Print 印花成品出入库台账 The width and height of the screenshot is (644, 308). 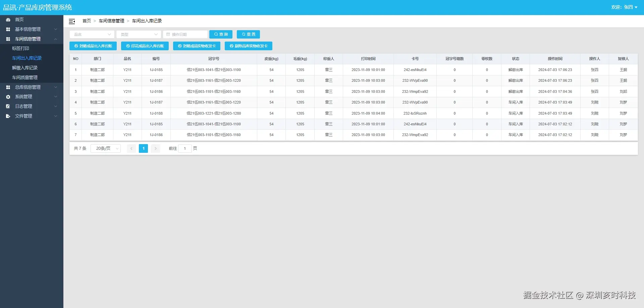[x=145, y=46]
